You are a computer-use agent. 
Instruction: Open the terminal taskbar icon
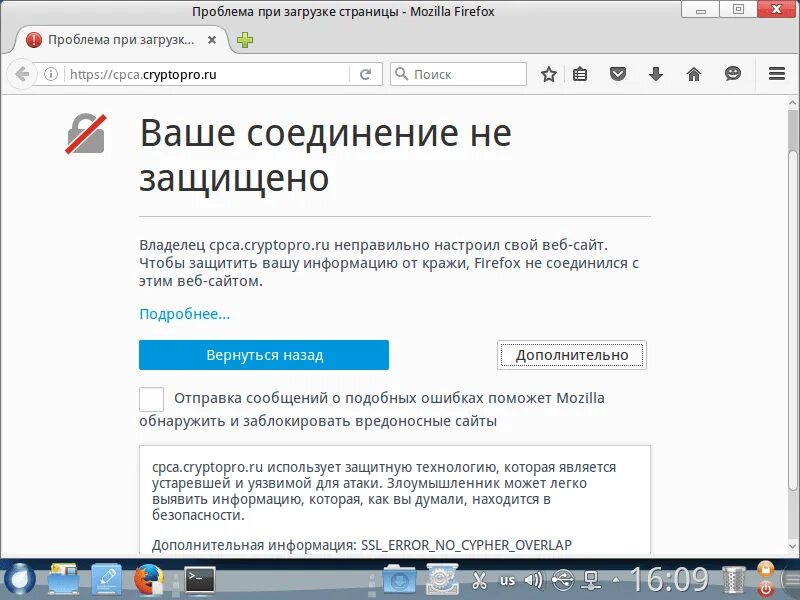click(x=199, y=579)
